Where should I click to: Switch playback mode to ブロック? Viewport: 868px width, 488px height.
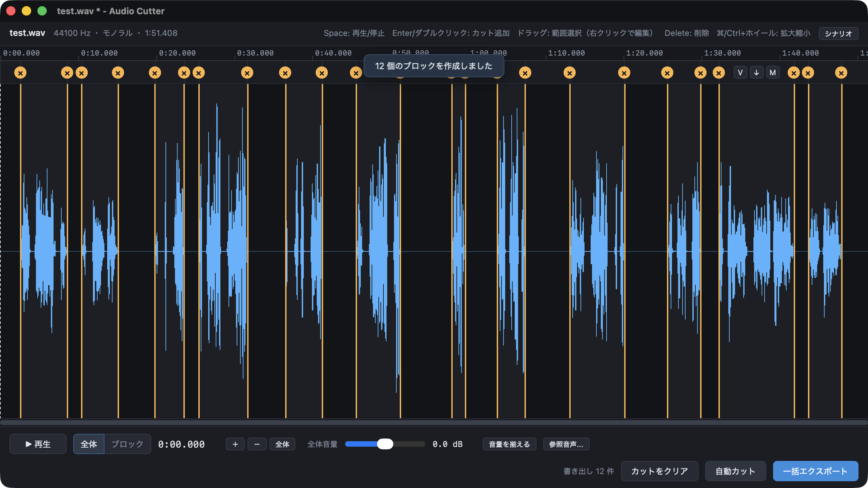[x=127, y=444]
